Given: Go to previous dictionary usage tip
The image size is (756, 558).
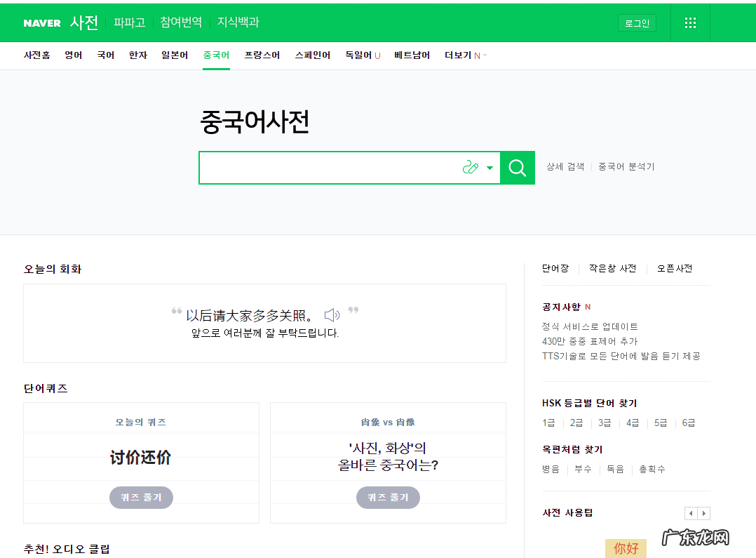Looking at the screenshot, I should pos(691,513).
